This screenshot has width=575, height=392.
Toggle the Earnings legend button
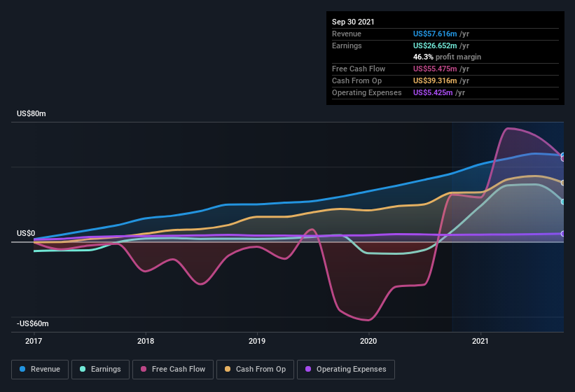(x=100, y=370)
